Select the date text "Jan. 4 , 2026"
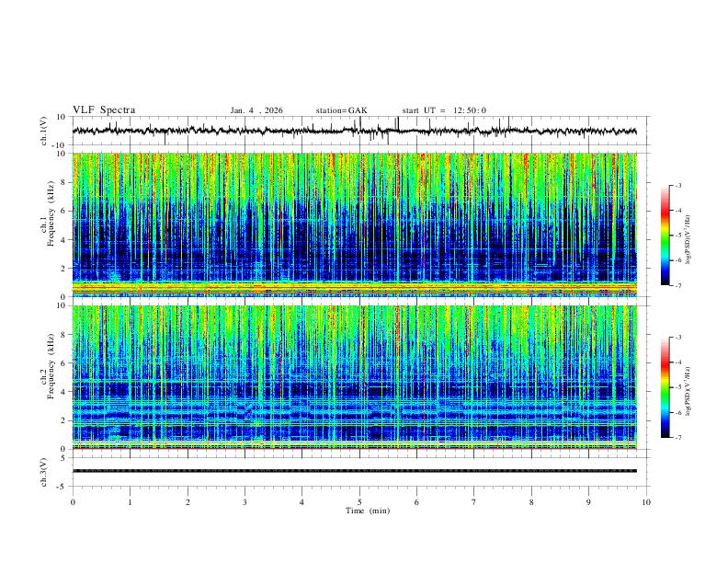 pos(256,110)
